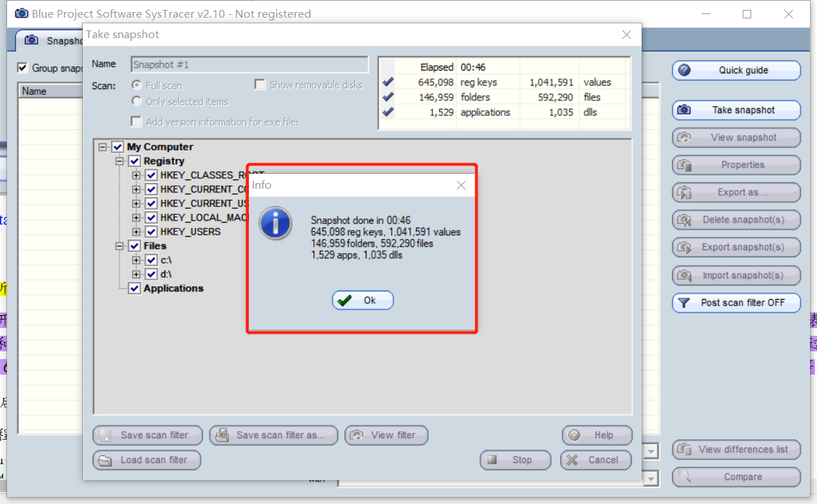Expand the c:\ drive node
The width and height of the screenshot is (817, 504).
[136, 260]
